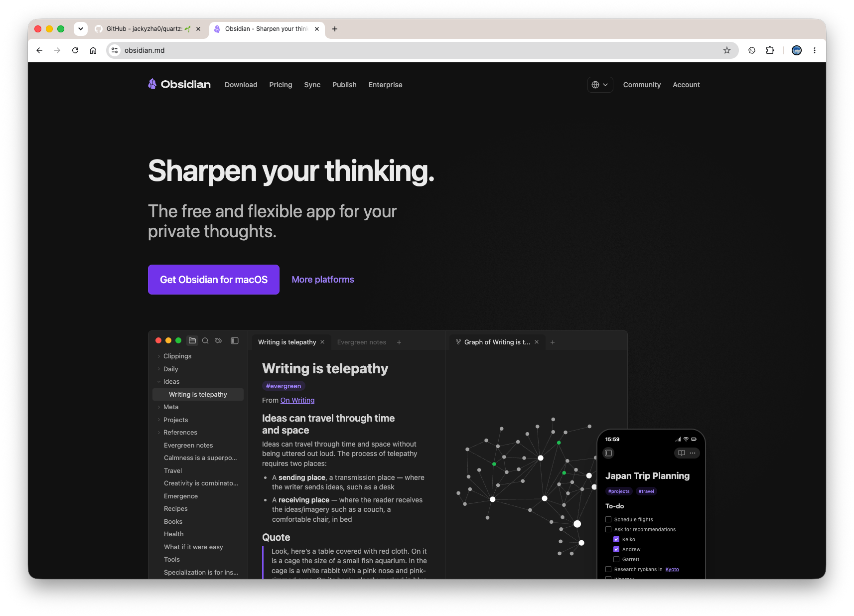
Task: Click the browser forward arrow
Action: 57,50
